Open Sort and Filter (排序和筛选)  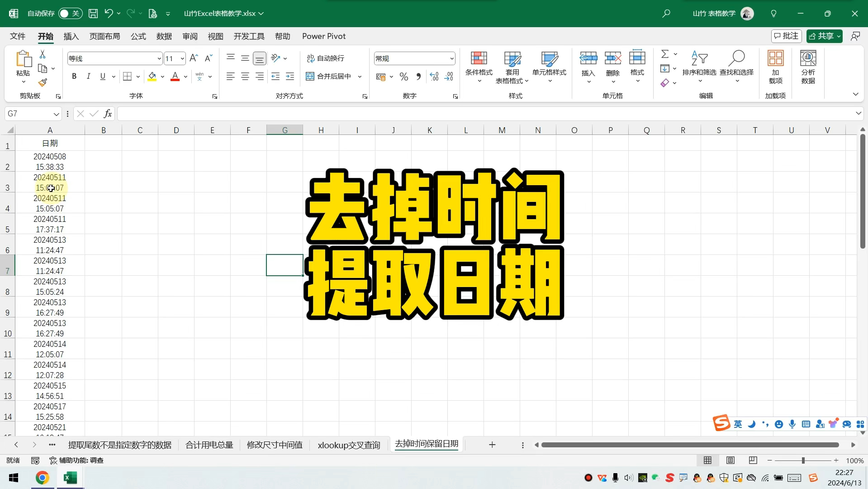[699, 67]
